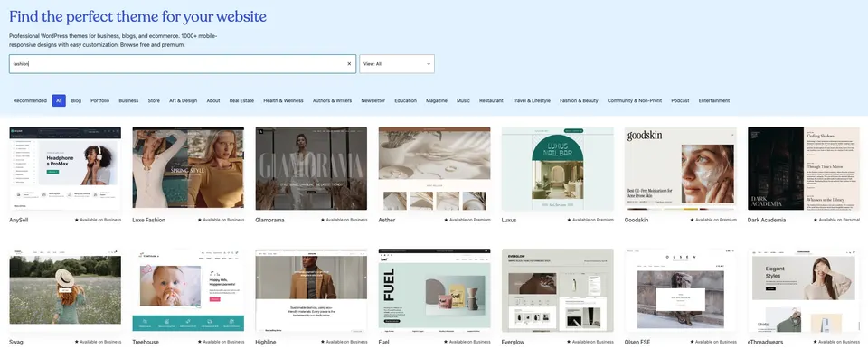Switch to Music themes
The height and width of the screenshot is (358, 868).
[x=463, y=100]
